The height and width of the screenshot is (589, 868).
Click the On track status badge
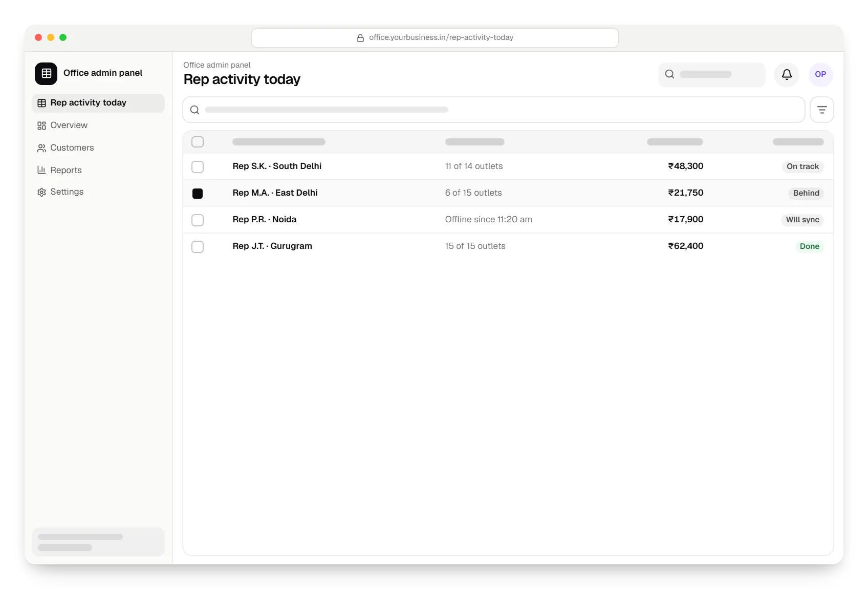point(802,166)
